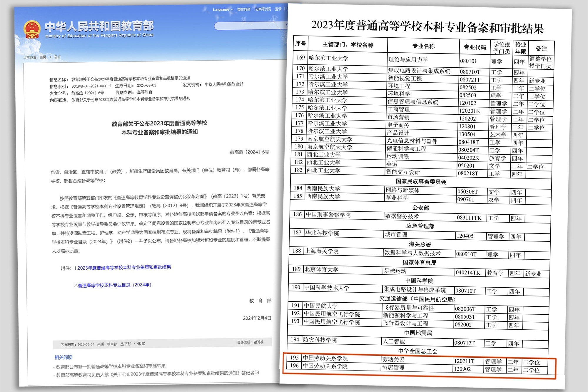Click the table header 专业名称
Viewport: 588px width, 392px height.
423,46
